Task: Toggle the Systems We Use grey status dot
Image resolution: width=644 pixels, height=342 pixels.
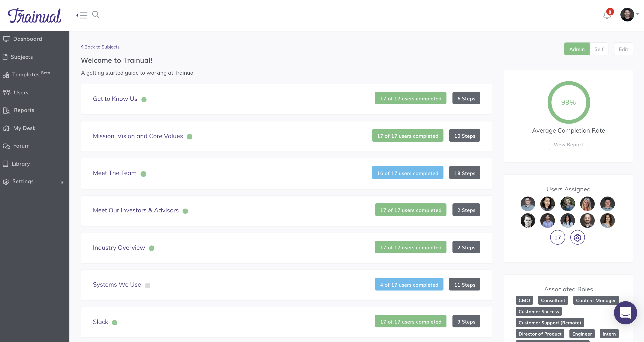Action: point(147,285)
